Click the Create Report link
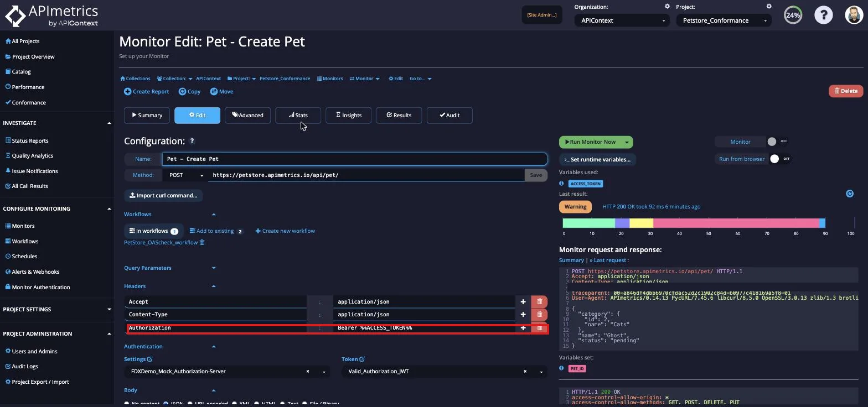 146,91
